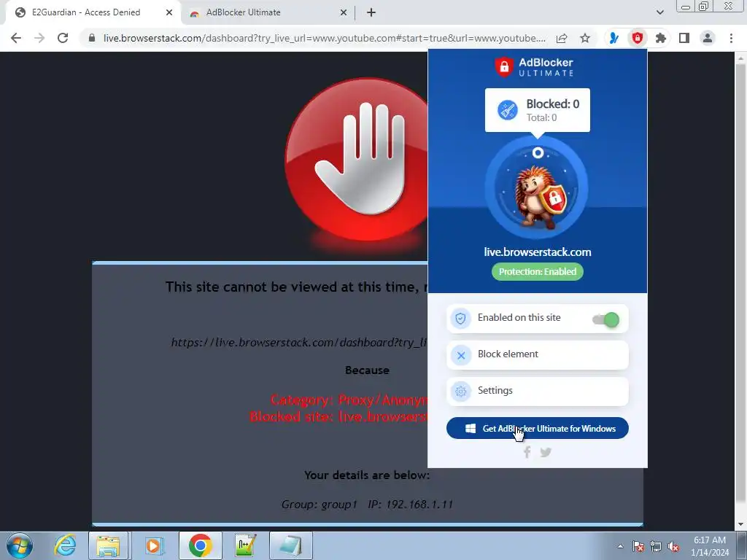
Task: Toggle the side panel icon
Action: coord(684,38)
